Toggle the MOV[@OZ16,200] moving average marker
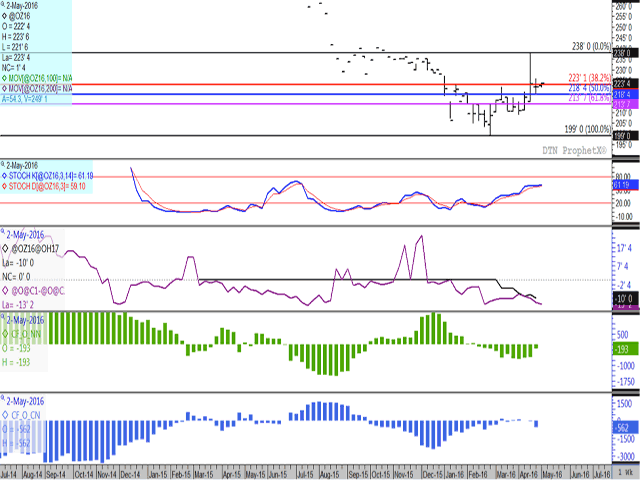The height and width of the screenshot is (480, 640). (x=5, y=89)
